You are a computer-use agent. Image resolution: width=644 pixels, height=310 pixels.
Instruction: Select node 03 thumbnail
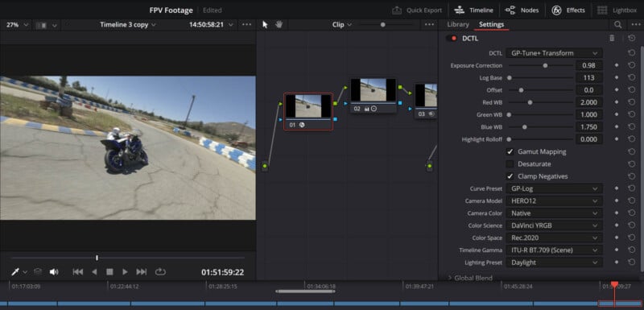pos(426,95)
